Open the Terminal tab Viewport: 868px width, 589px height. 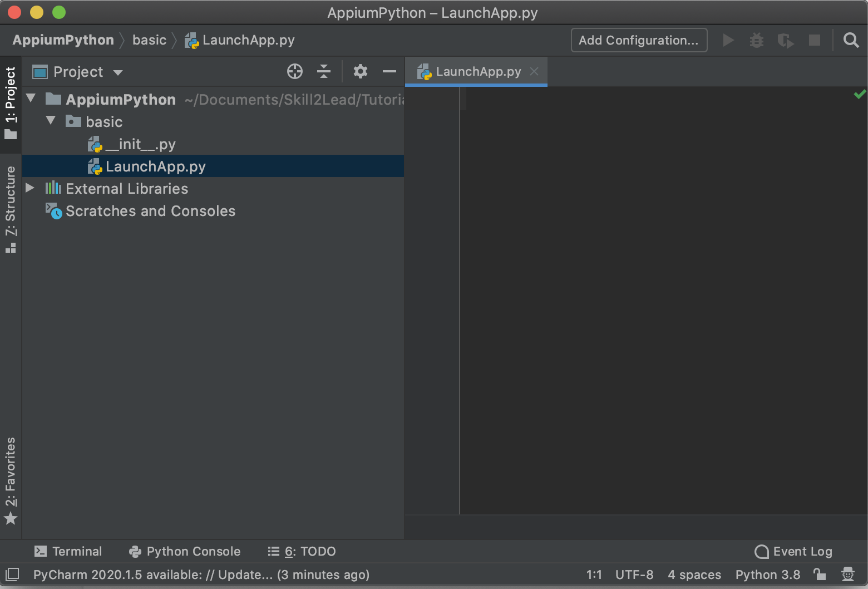(68, 551)
